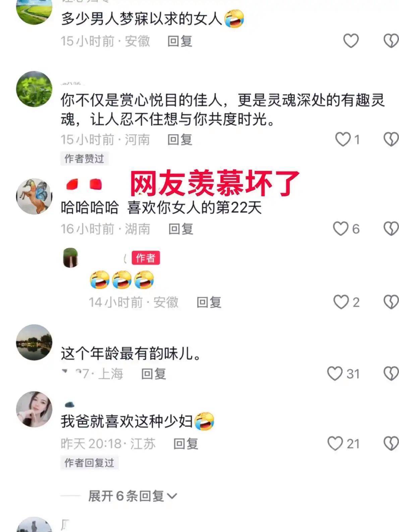Image resolution: width=399 pixels, height=532 pixels.
Task: Like the 上海 comment with 31 likes
Action: [x=335, y=374]
